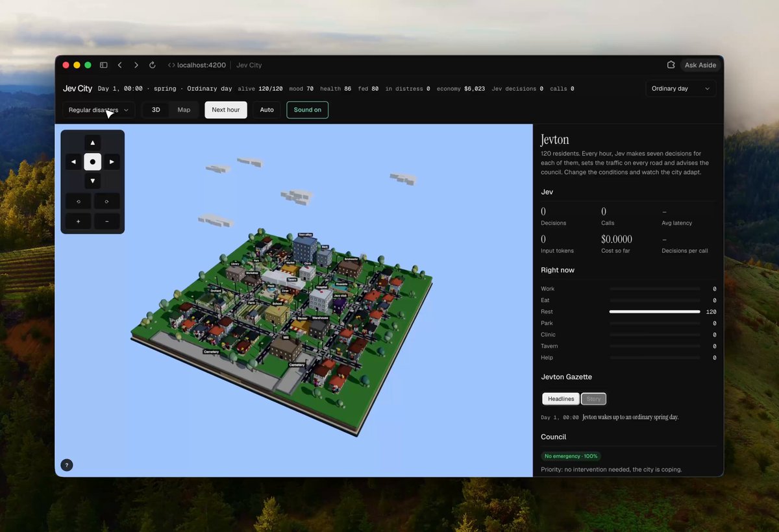
Task: Zoom out with the minus button
Action: tap(107, 221)
